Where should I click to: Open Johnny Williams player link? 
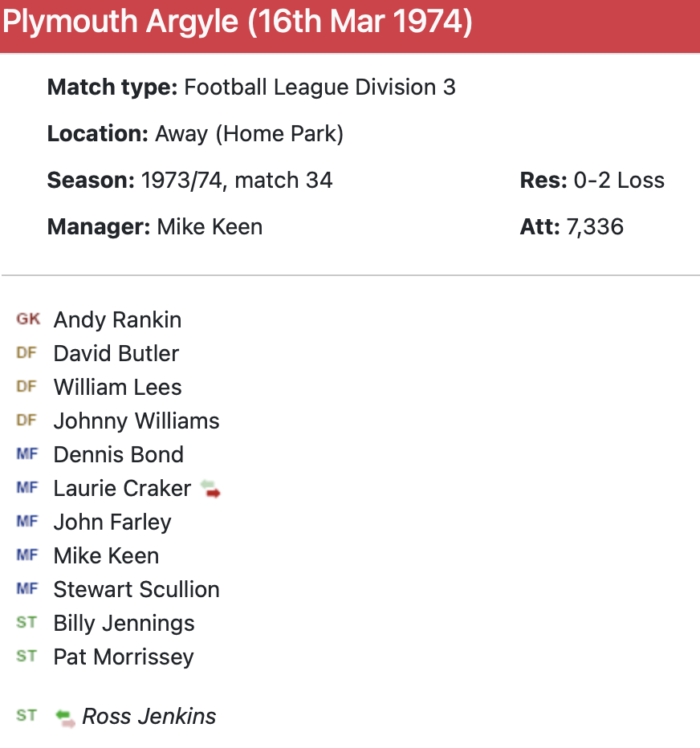point(136,421)
